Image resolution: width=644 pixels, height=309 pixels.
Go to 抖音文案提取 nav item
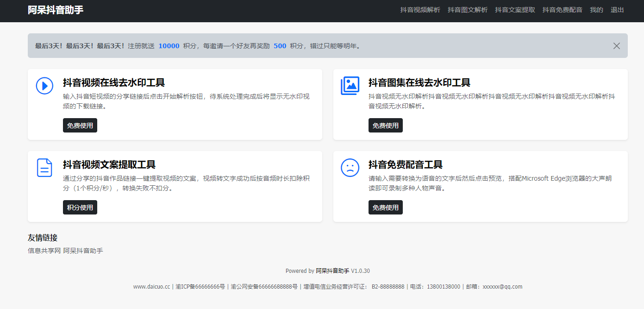(515, 10)
